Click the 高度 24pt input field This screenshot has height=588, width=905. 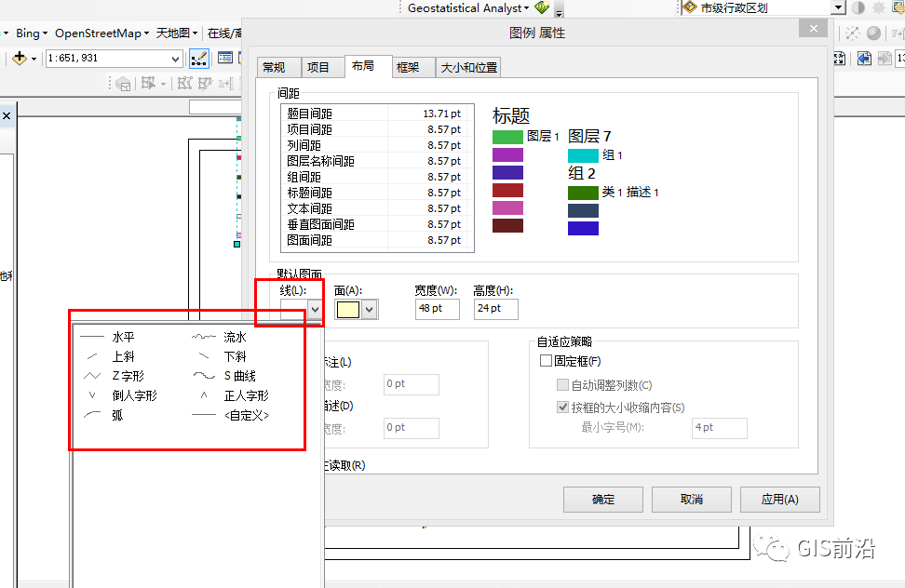495,308
